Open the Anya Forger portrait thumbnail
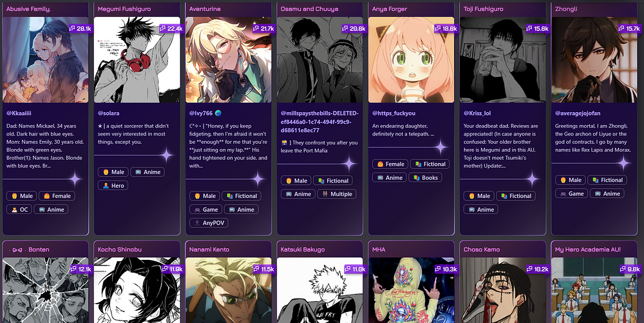The height and width of the screenshot is (323, 644). pos(411,59)
